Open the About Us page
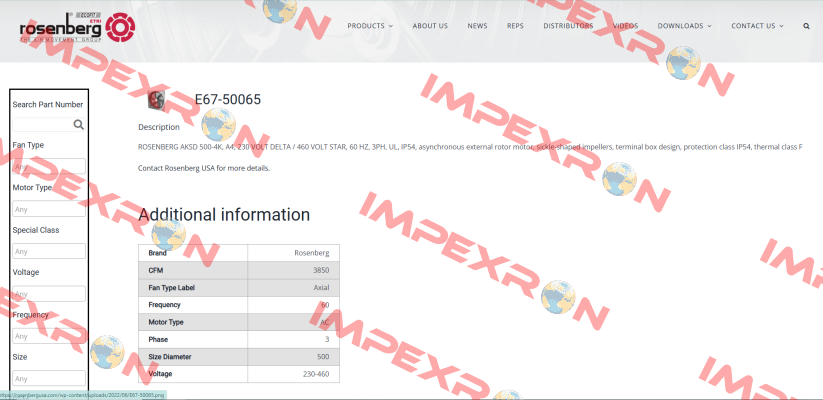 click(430, 26)
